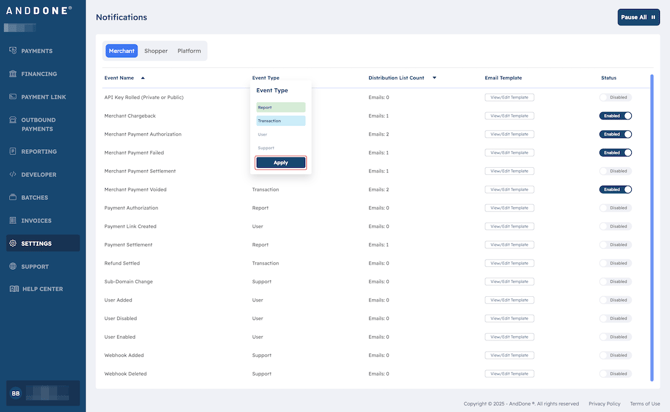Screen dimensions: 670x412
Task: Switch to the Shopper tab
Action: 156,51
